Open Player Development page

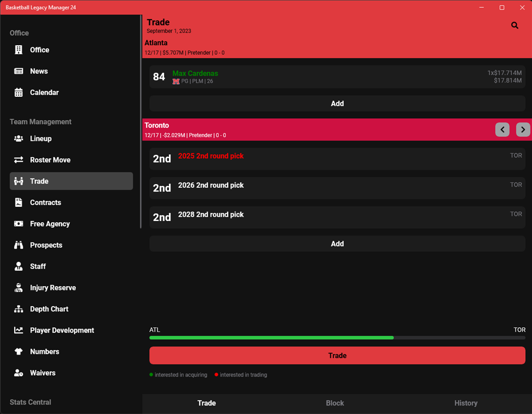[x=62, y=330]
